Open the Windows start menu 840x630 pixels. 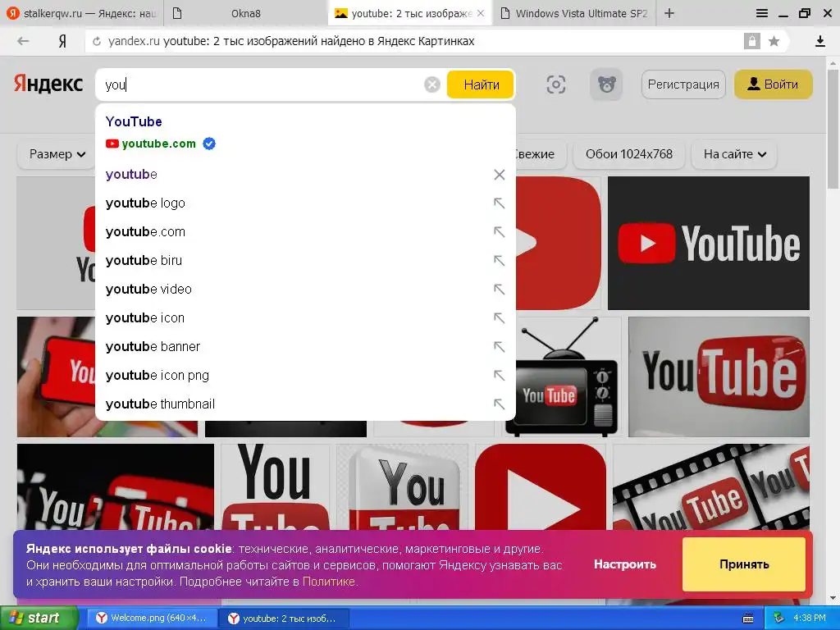tap(39, 619)
